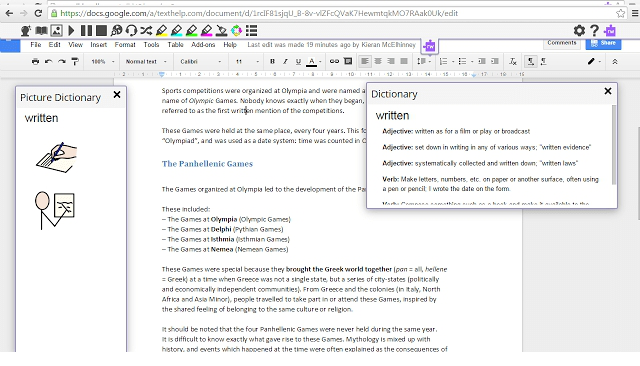Click the blue Share button

pos(603,43)
